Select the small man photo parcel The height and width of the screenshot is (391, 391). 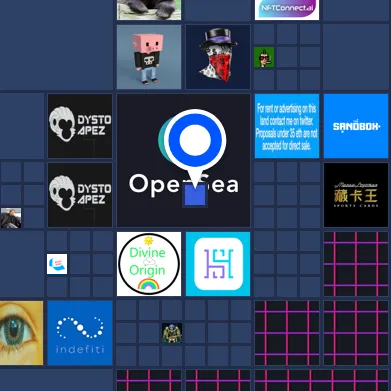pos(11,218)
